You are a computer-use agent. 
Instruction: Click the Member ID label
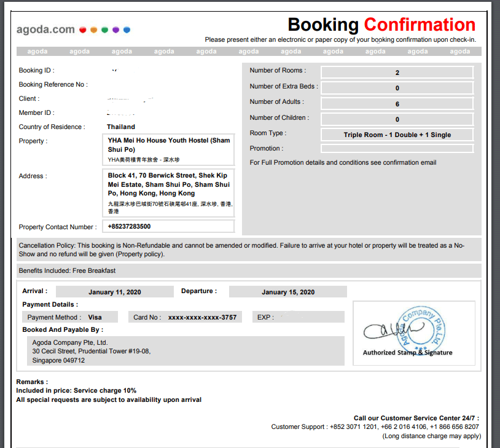(37, 112)
